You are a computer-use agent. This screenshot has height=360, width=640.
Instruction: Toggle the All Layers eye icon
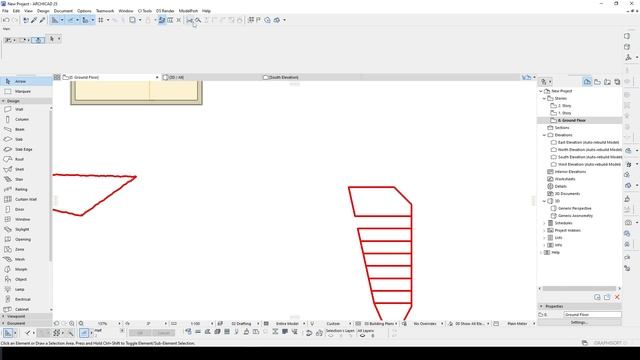362,336
